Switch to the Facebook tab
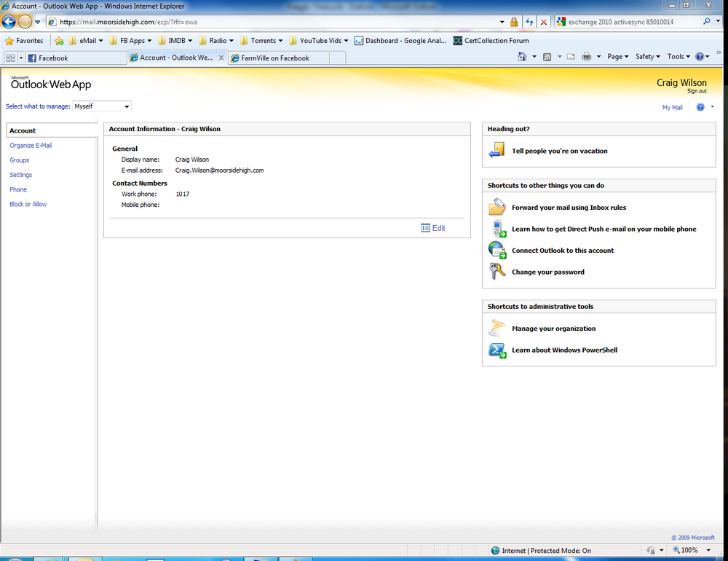 click(x=76, y=58)
